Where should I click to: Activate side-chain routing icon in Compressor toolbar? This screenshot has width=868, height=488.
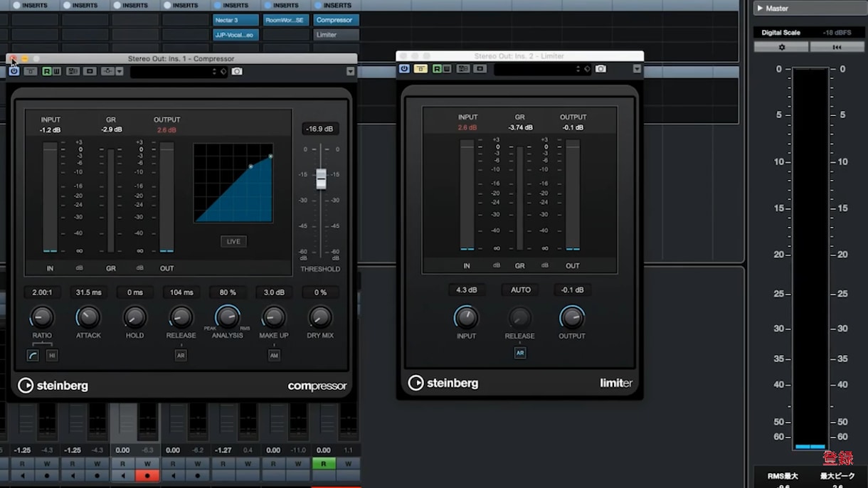(x=107, y=71)
